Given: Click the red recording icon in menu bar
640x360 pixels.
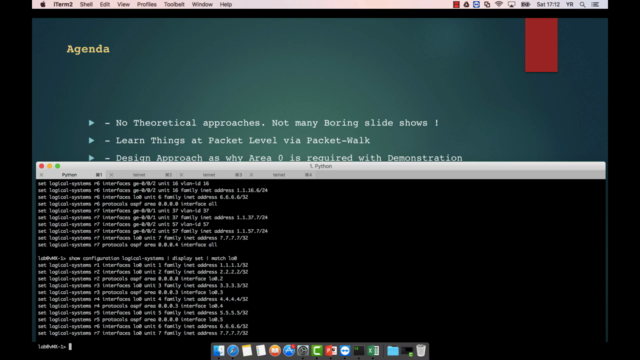Looking at the screenshot, I should 456,4.
